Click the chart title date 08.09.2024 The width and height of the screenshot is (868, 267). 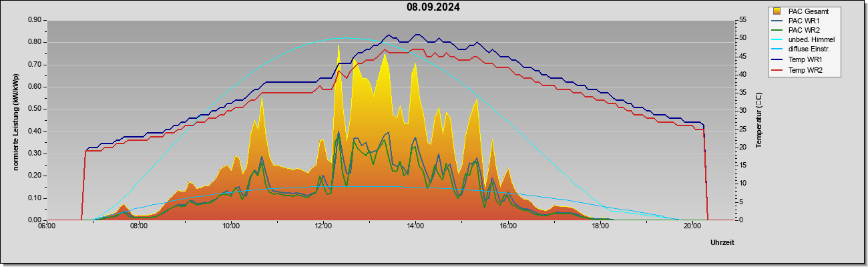433,7
